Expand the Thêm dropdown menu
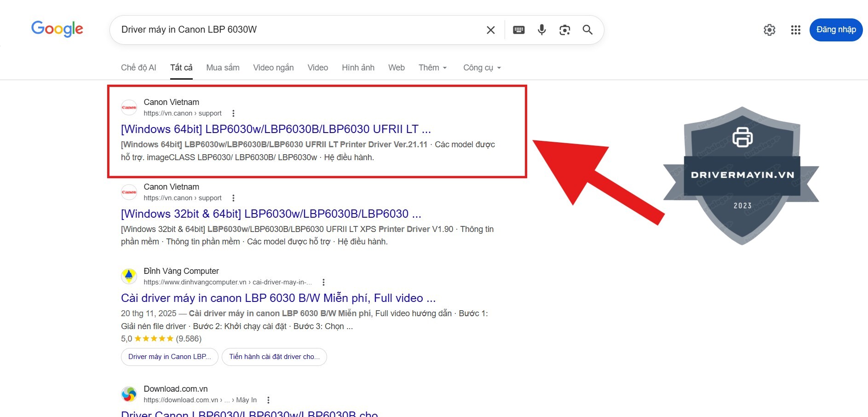The image size is (868, 417). 432,68
